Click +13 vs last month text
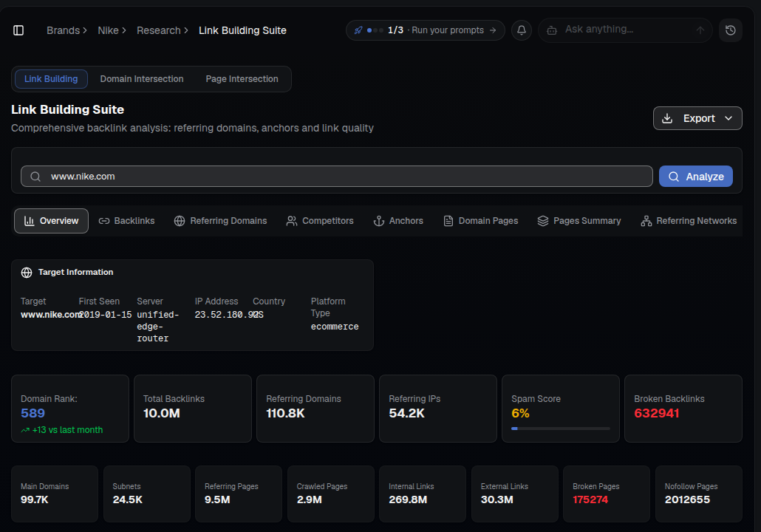The width and height of the screenshot is (761, 532). [x=67, y=430]
